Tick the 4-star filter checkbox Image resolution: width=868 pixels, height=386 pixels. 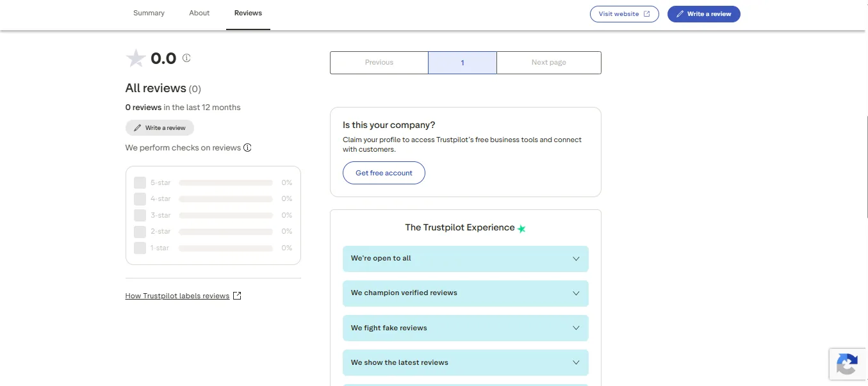tap(140, 199)
